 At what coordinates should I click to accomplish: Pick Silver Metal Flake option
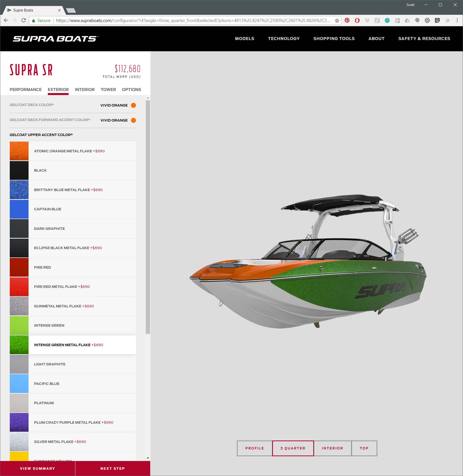tap(73, 442)
